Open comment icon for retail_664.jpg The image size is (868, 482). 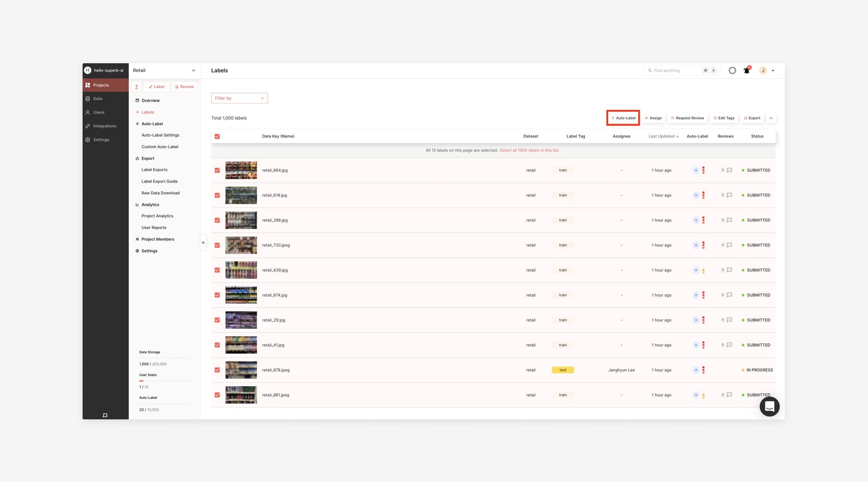pos(730,170)
